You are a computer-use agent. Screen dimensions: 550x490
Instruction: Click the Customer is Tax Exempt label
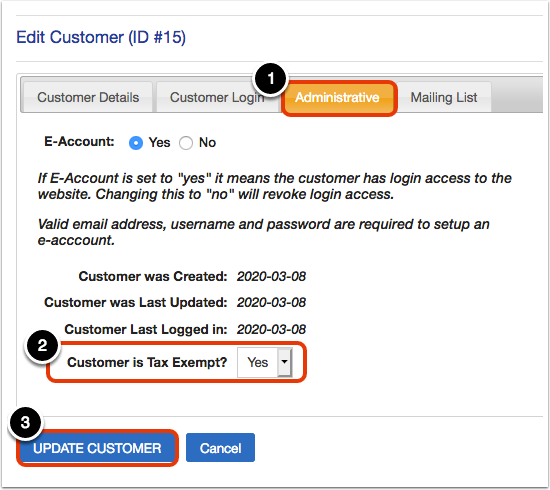[x=147, y=362]
